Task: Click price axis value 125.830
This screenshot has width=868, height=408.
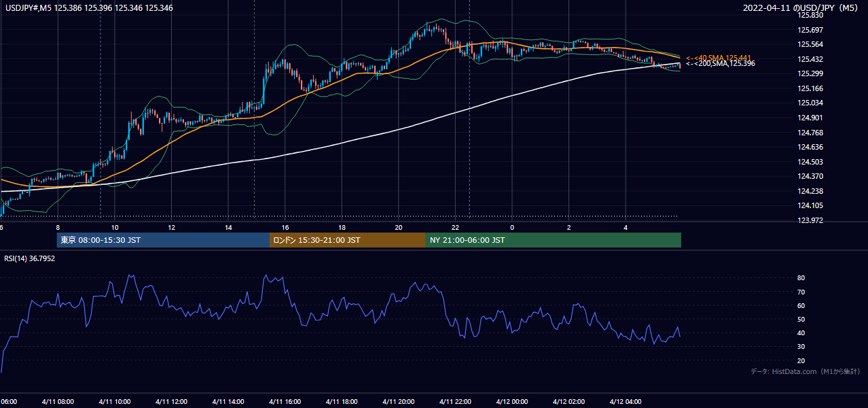Action: (x=810, y=15)
